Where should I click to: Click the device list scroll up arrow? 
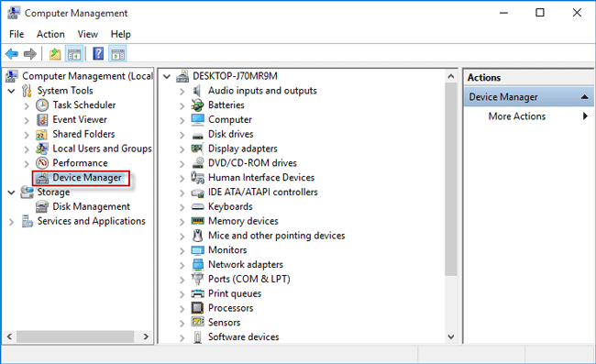tap(451, 76)
